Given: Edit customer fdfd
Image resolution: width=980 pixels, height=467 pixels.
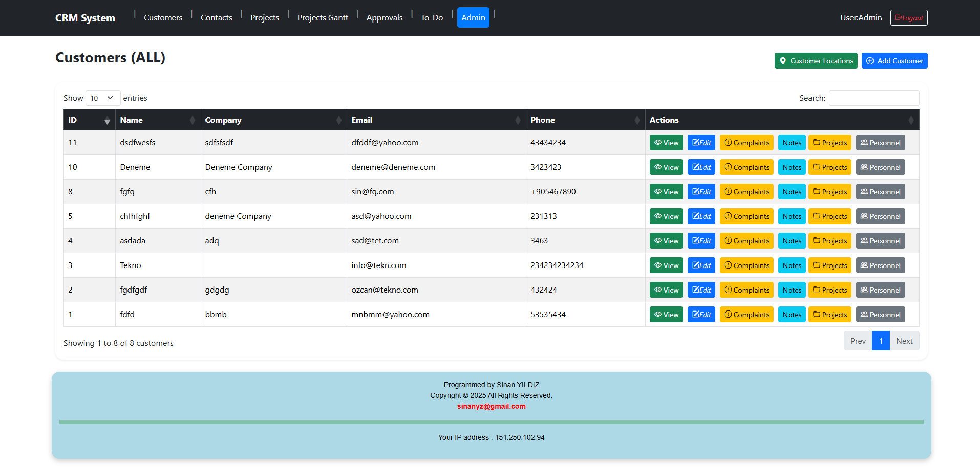Looking at the screenshot, I should (701, 315).
